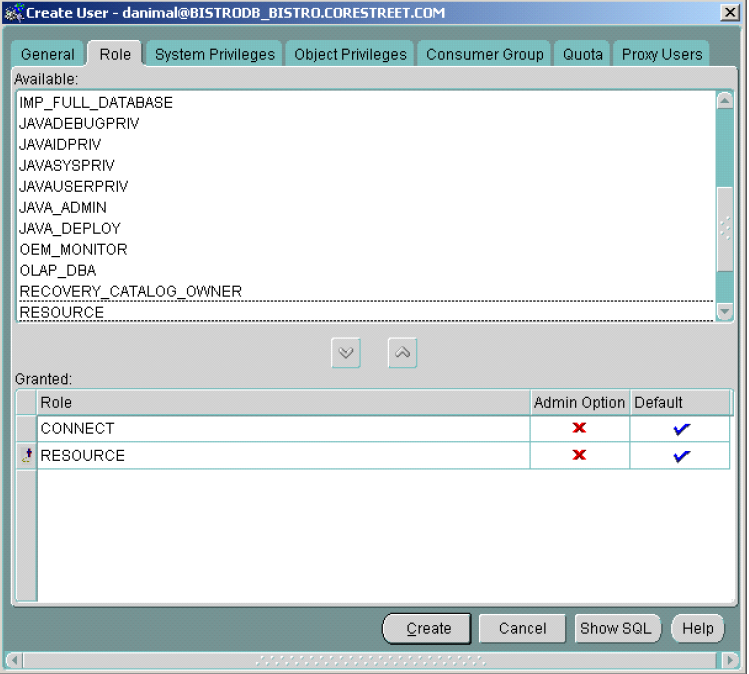Click the row marker icon beside RESOURCE
The image size is (749, 674).
point(26,456)
